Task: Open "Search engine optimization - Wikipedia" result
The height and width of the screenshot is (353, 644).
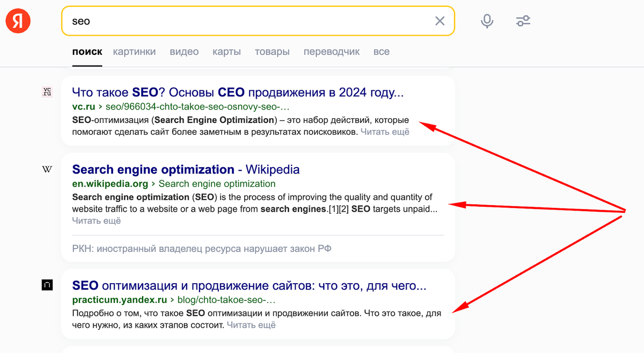Action: coord(186,170)
